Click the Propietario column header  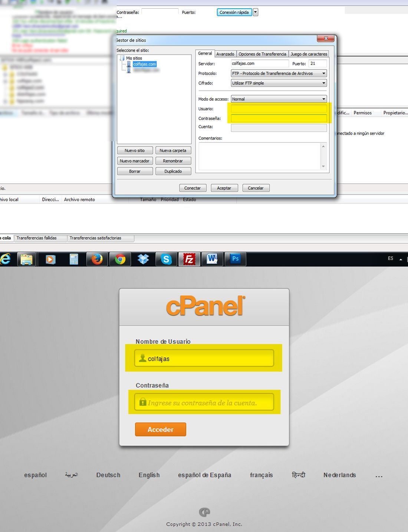tap(395, 113)
